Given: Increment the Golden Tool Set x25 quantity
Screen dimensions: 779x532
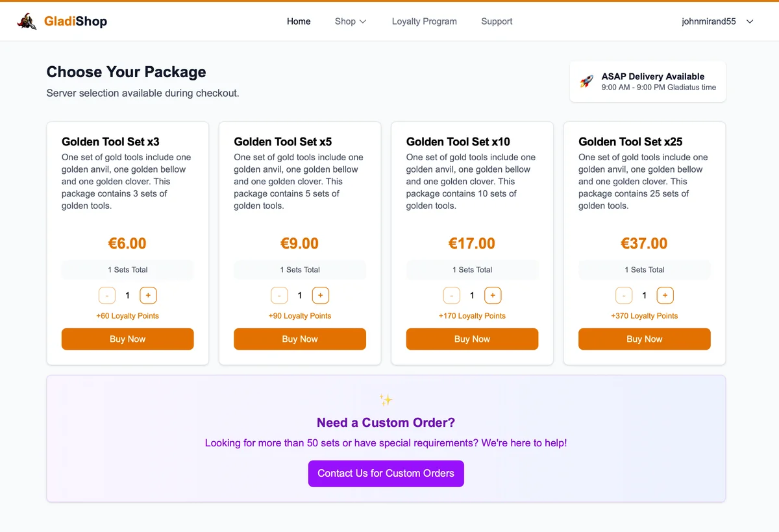Looking at the screenshot, I should tap(665, 295).
